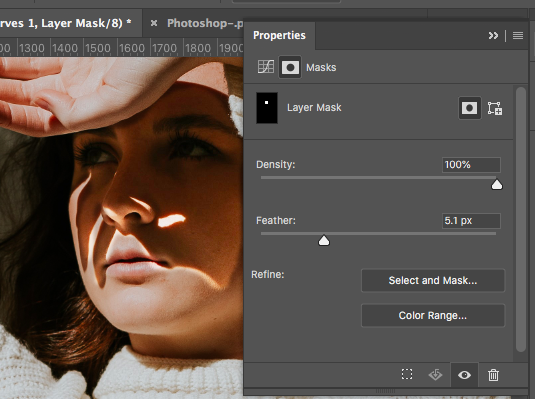Image resolution: width=535 pixels, height=399 pixels.
Task: Click the Density value field
Action: [471, 165]
